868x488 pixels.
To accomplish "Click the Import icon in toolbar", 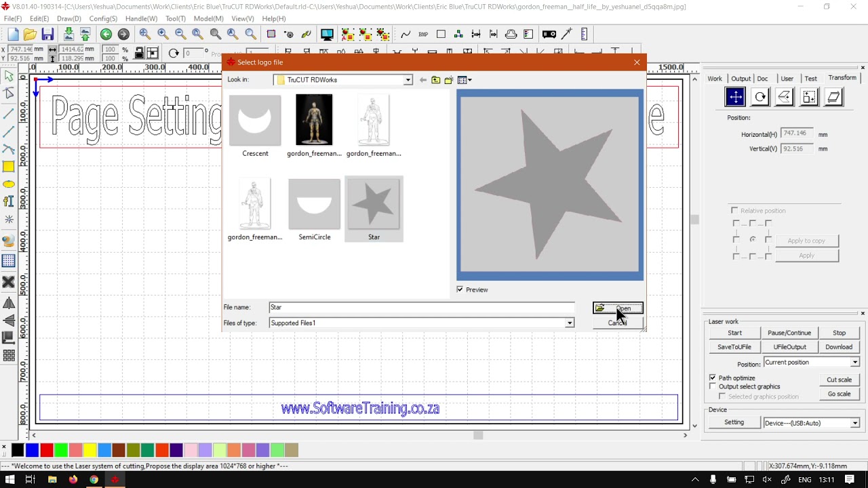I will [x=68, y=34].
